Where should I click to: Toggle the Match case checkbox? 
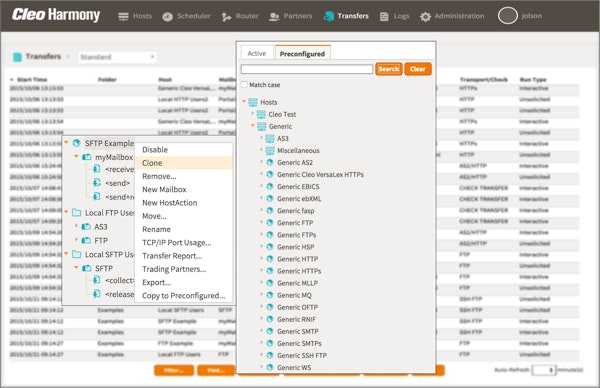coord(244,85)
